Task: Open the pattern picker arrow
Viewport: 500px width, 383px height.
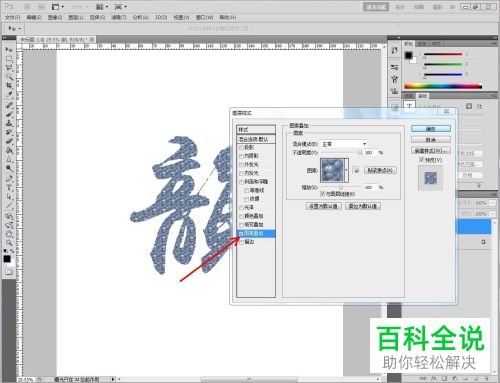Action: (x=347, y=170)
